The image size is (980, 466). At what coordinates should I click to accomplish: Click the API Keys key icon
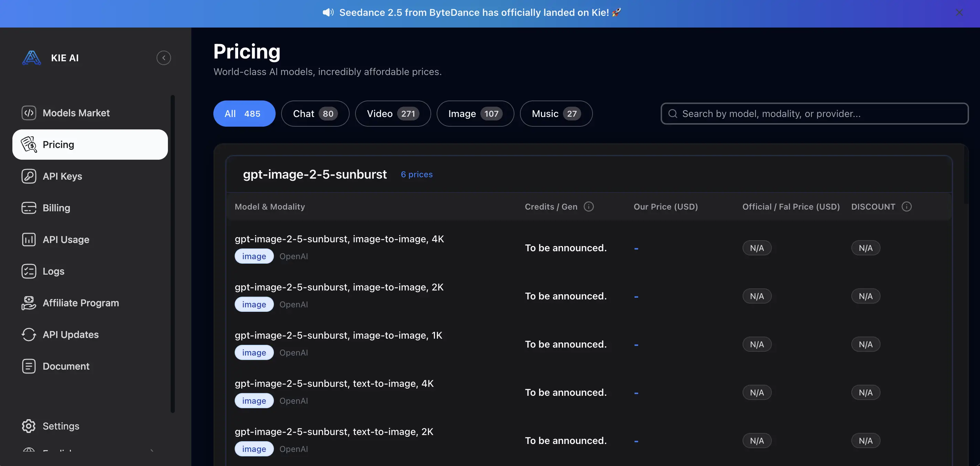[29, 176]
